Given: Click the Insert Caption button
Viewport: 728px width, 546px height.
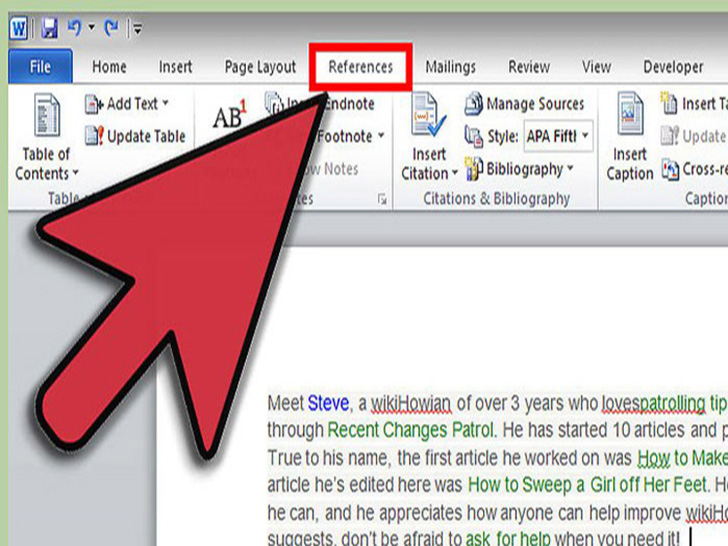Looking at the screenshot, I should tap(630, 137).
